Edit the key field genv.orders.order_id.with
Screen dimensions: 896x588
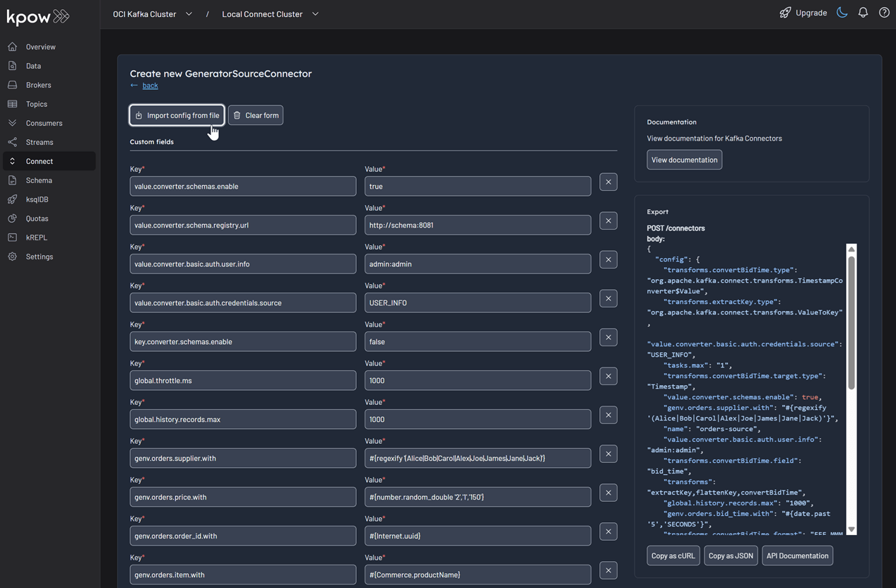click(243, 536)
